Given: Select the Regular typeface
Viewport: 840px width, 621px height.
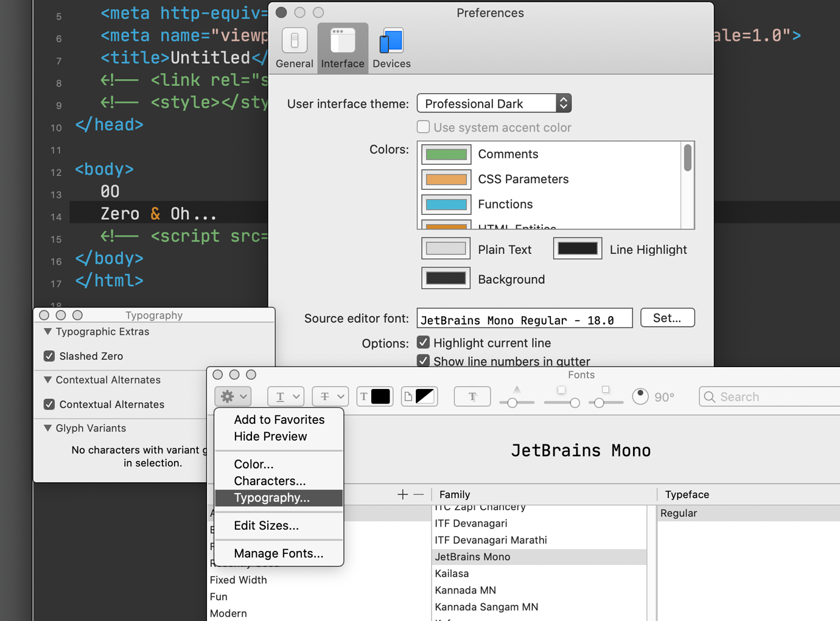Looking at the screenshot, I should tap(749, 513).
